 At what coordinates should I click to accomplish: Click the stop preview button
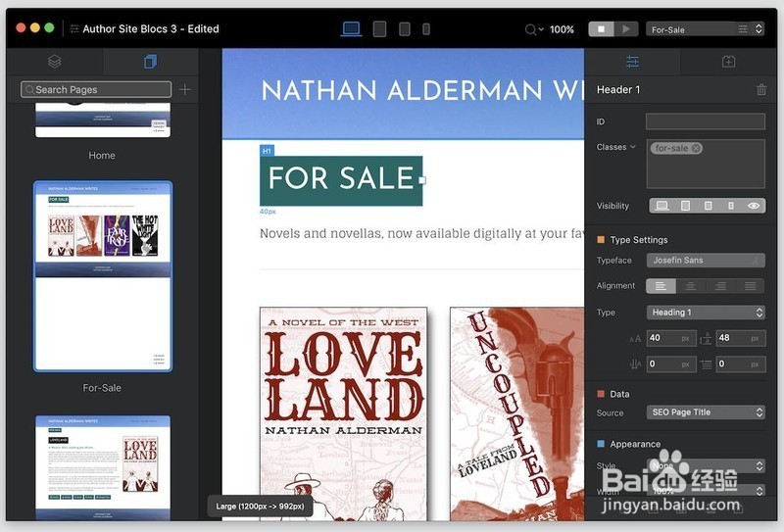click(x=601, y=29)
